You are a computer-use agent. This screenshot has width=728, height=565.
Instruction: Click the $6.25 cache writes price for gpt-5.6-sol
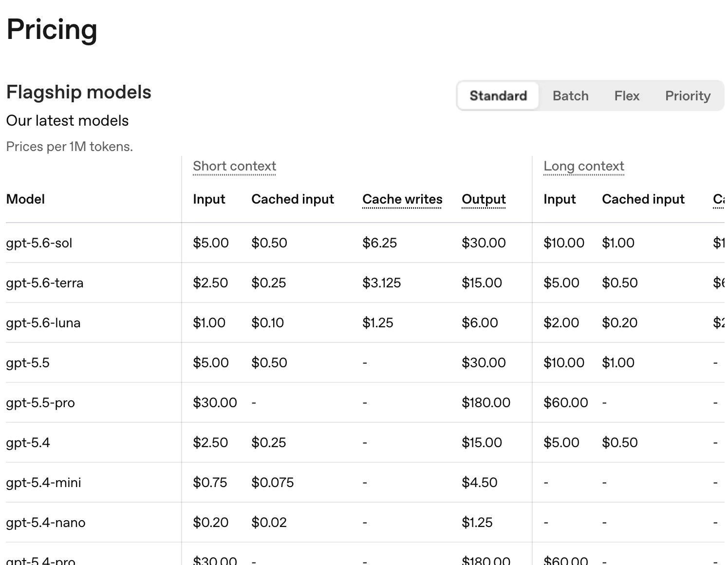point(379,243)
